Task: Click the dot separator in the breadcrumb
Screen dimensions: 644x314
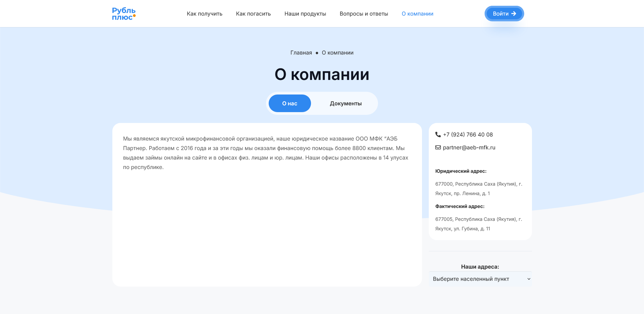Action: (x=317, y=53)
